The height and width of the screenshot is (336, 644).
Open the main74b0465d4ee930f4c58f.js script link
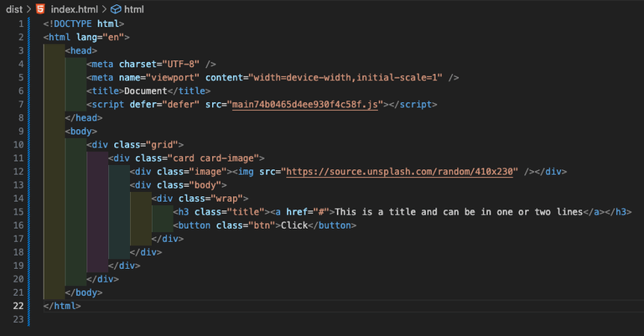(304, 105)
